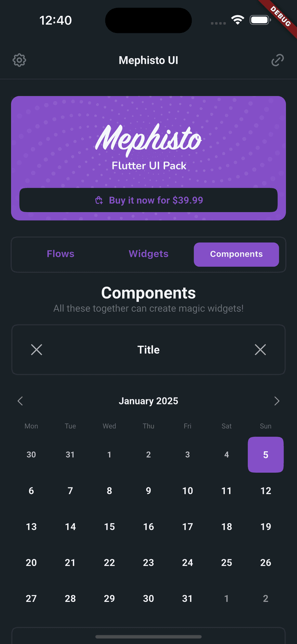Image resolution: width=297 pixels, height=644 pixels.
Task: Click the January 2025 month label
Action: tap(148, 401)
